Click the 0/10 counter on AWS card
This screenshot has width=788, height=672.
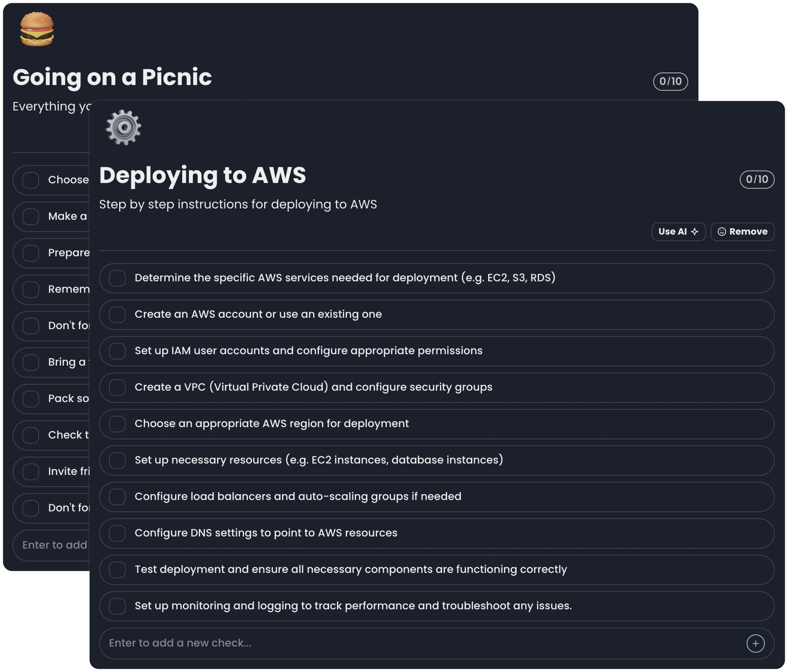[757, 179]
